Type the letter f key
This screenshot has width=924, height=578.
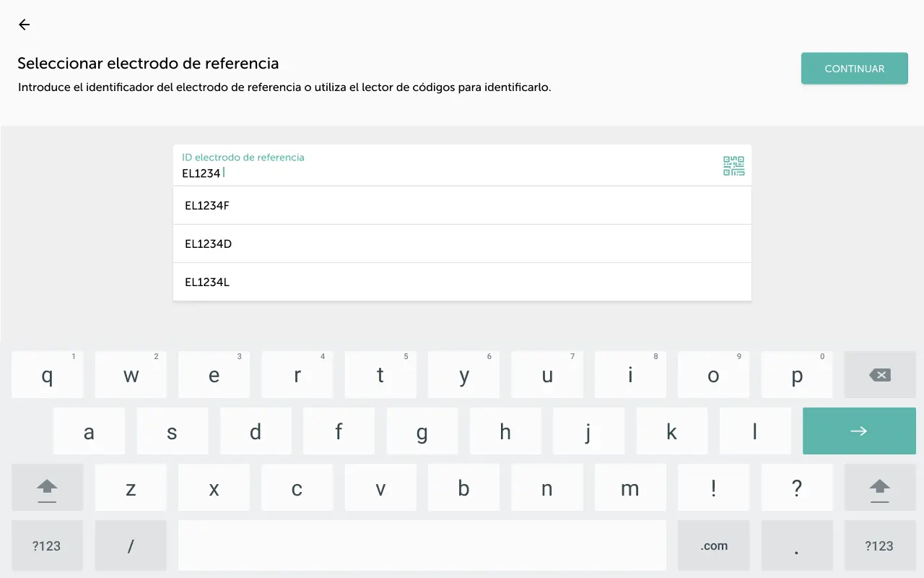point(339,431)
